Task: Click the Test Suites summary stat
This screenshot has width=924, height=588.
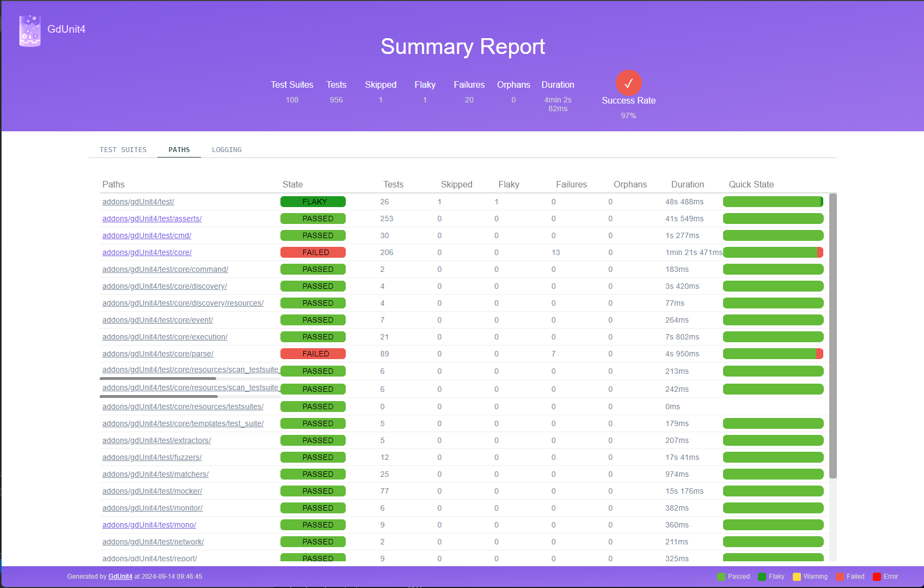Action: point(292,92)
